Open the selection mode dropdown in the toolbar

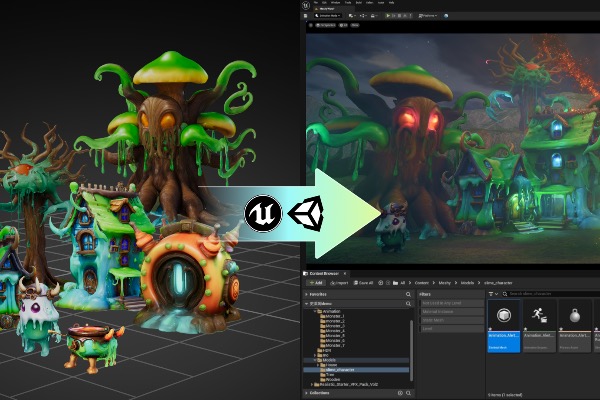point(328,16)
